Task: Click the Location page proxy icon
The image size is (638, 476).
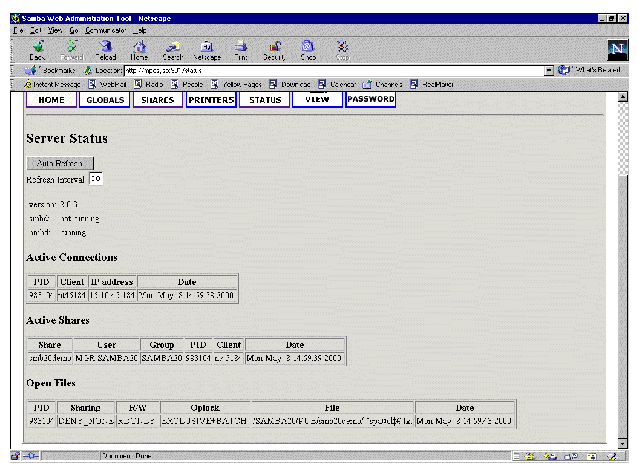Action: [87, 70]
